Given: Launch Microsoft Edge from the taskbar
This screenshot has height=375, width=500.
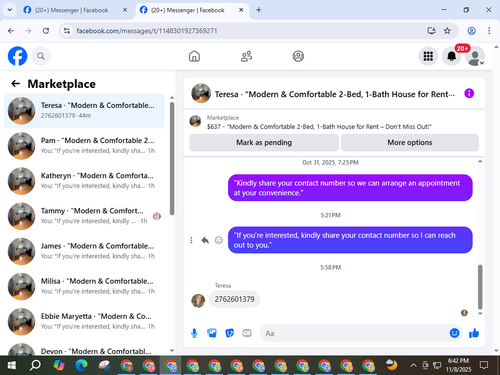Looking at the screenshot, I should point(81,365).
